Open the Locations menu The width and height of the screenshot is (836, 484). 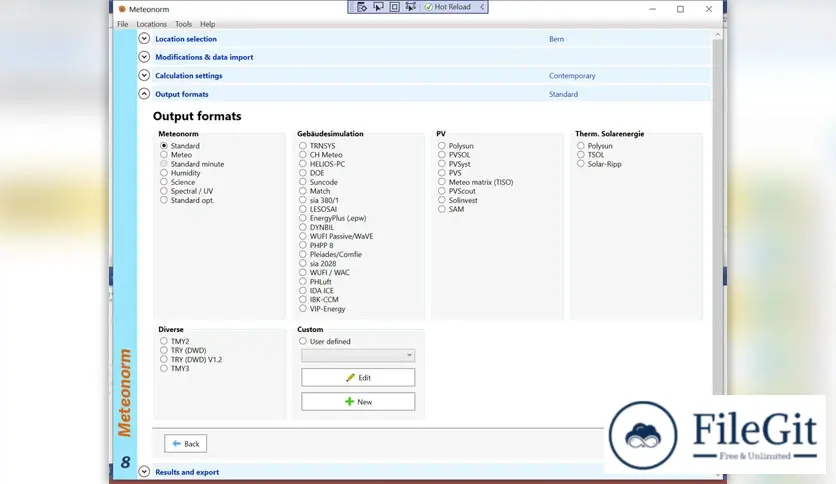point(151,24)
